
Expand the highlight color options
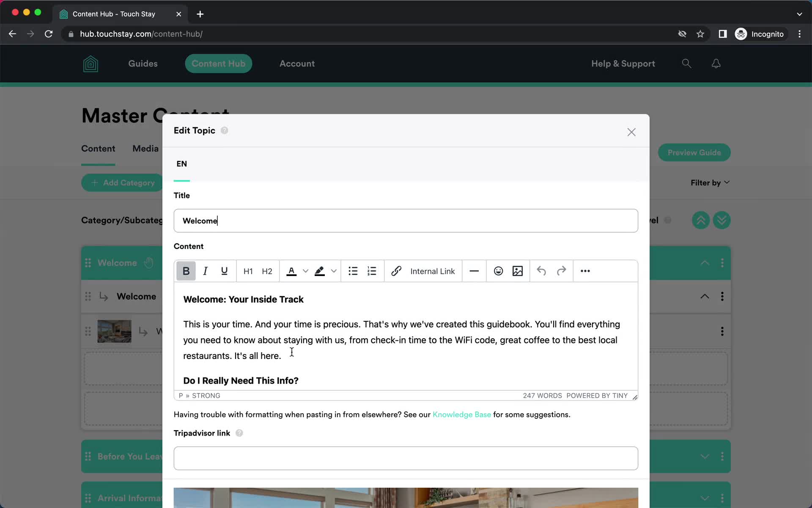click(334, 271)
